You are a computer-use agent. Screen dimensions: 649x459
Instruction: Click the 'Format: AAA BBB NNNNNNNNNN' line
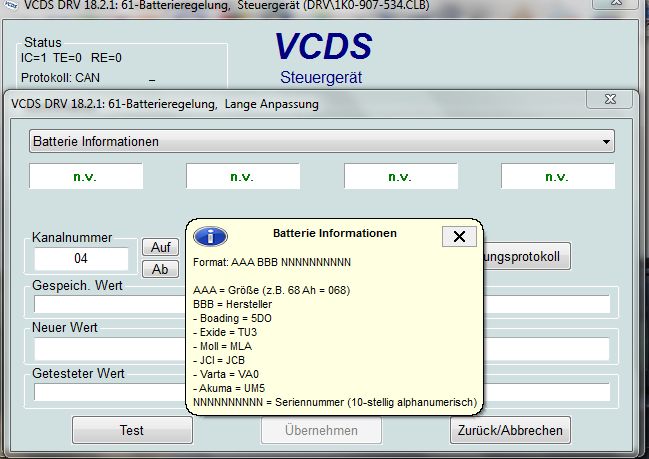point(272,262)
